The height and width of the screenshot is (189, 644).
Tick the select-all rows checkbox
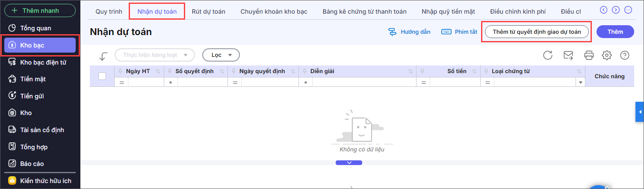tap(102, 76)
